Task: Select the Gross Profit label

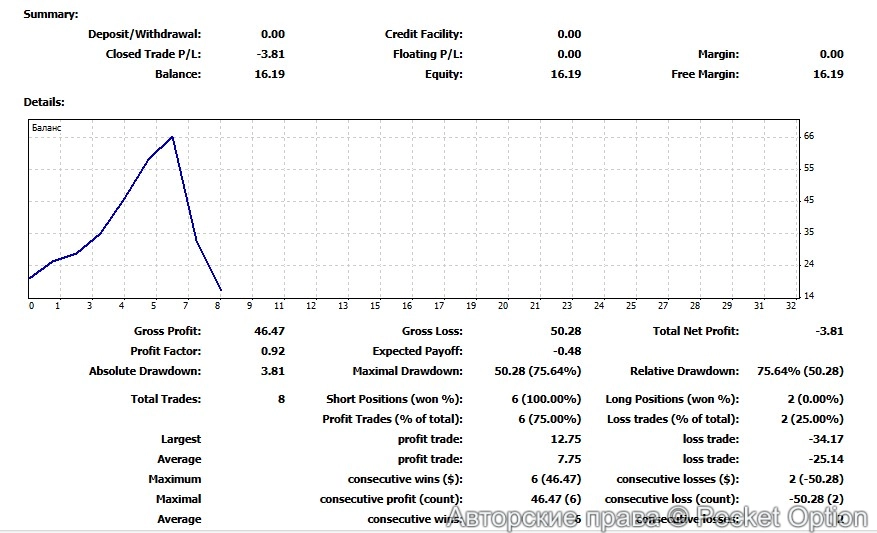Action: (167, 331)
